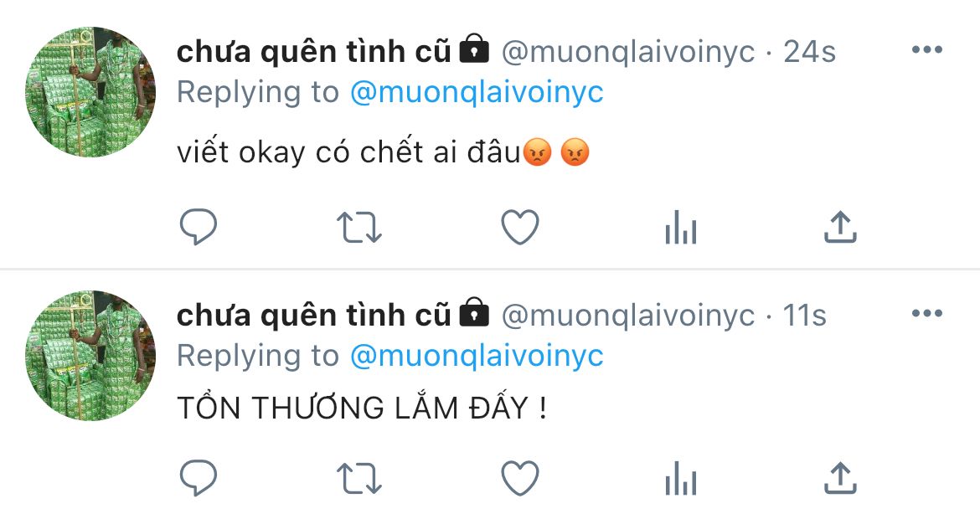Viewport: 980px width, 519px height.
Task: Retweet the 'TỔN THƯƠNG LẮM ĐẤY' tweet
Action: (358, 479)
